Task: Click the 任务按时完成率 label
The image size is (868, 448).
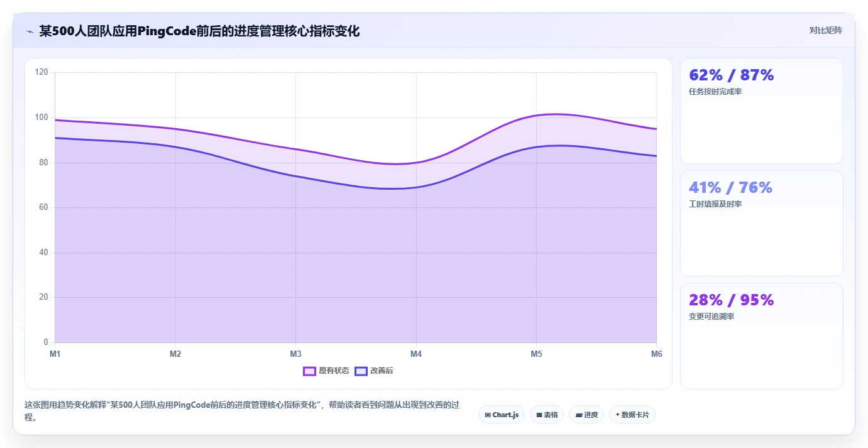Action: 715,92
